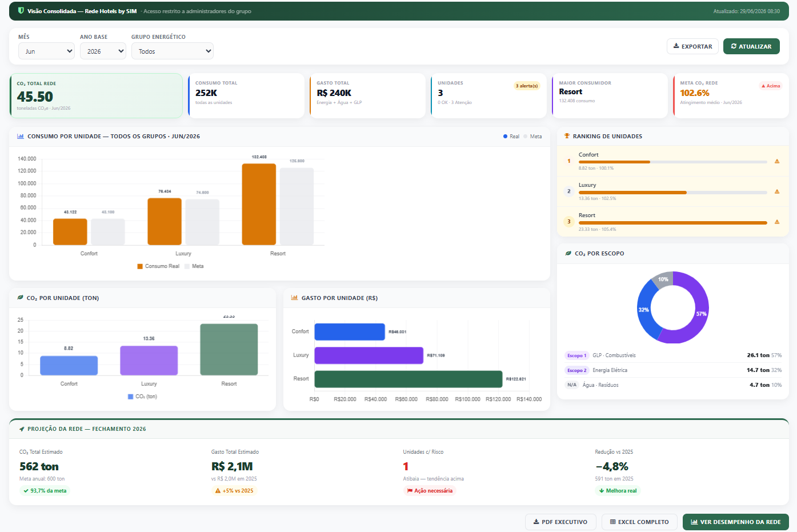Toggle the Real legend item in consumo chart header
797x532 pixels.
pyautogui.click(x=511, y=137)
